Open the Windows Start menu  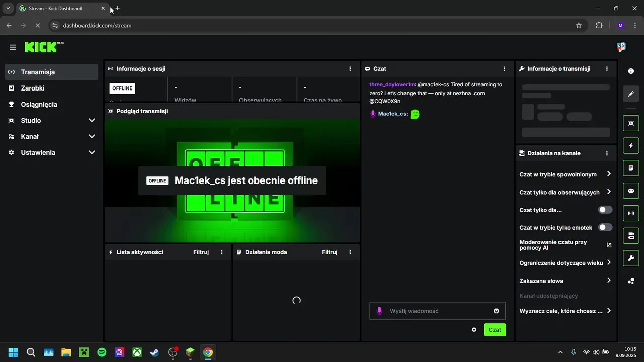pyautogui.click(x=13, y=352)
